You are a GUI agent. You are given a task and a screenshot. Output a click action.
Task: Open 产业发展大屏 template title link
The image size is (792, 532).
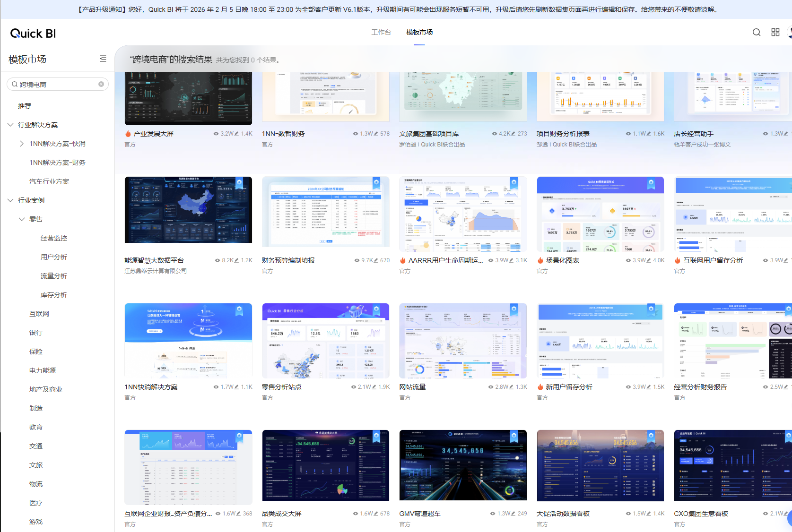154,134
